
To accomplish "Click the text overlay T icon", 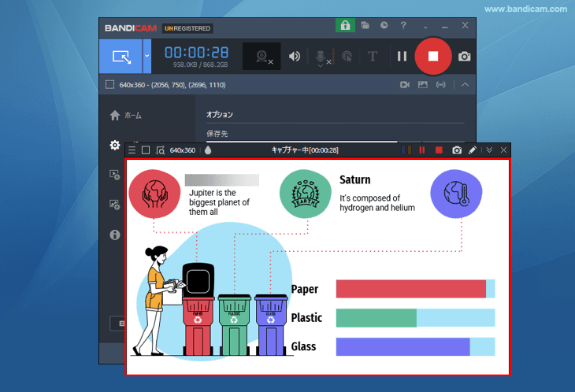I will pyautogui.click(x=373, y=56).
